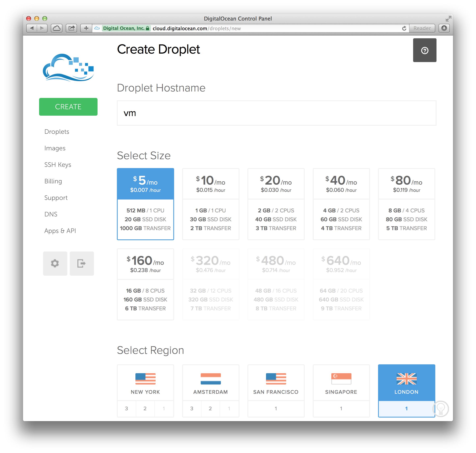
Task: Click the DigitalOcean cloud logo
Action: tap(68, 68)
